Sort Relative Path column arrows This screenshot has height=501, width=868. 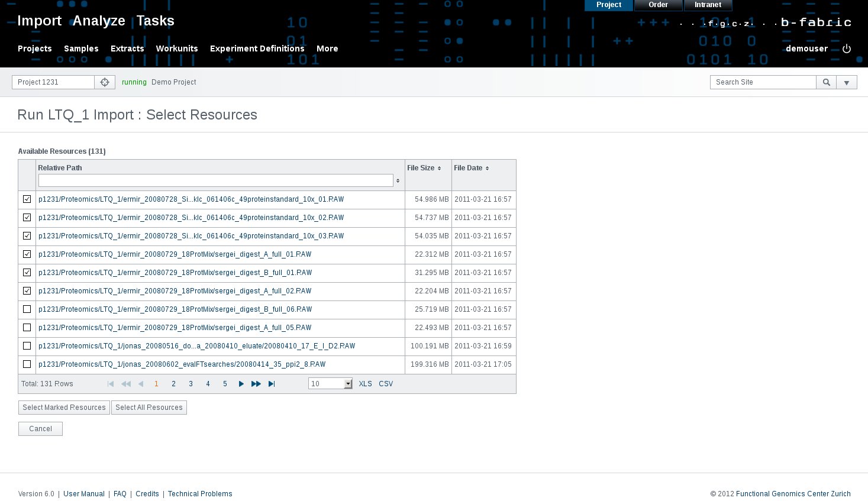tap(398, 180)
